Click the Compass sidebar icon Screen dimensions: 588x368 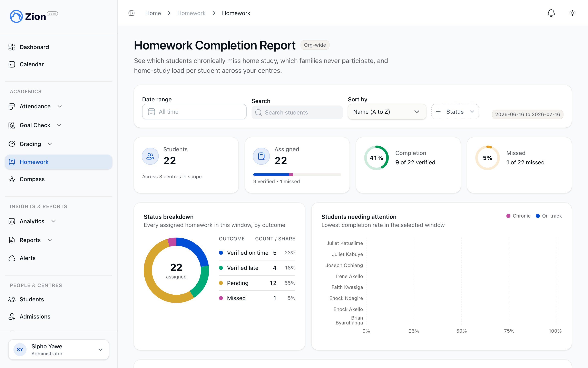tap(12, 179)
